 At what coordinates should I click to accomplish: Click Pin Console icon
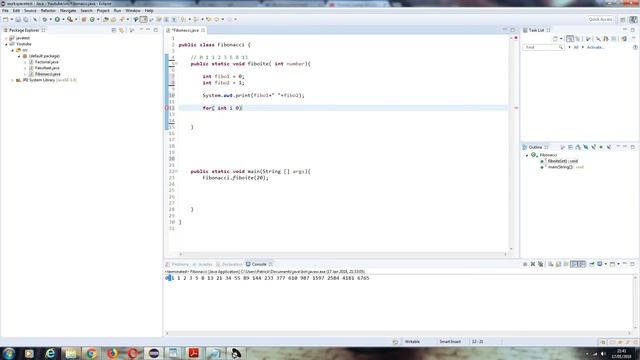591,264
